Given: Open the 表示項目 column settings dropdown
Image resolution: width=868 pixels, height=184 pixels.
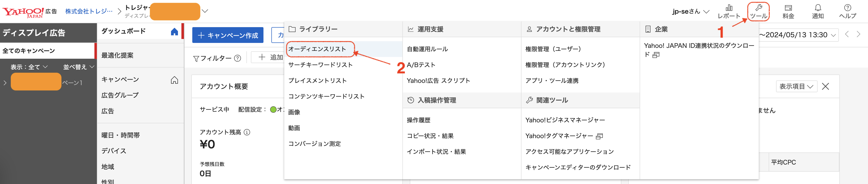Looking at the screenshot, I should tap(796, 86).
